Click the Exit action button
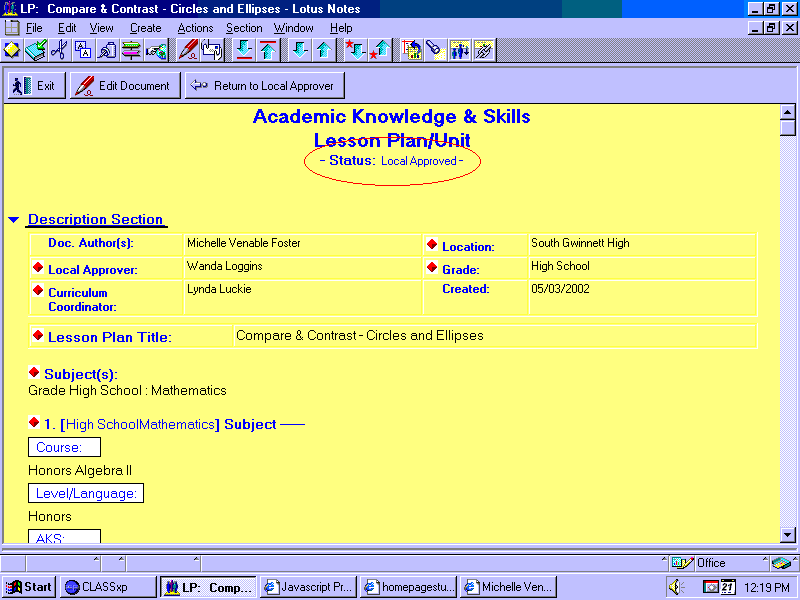The width and height of the screenshot is (800, 600). coord(36,85)
